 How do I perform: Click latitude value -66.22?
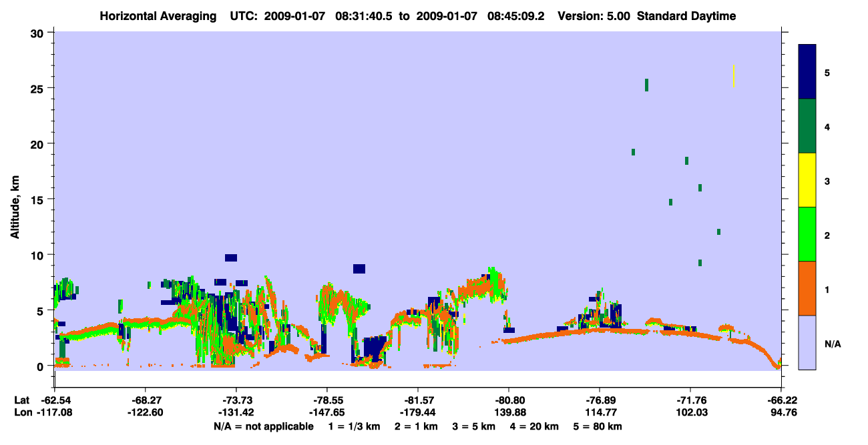[781, 400]
